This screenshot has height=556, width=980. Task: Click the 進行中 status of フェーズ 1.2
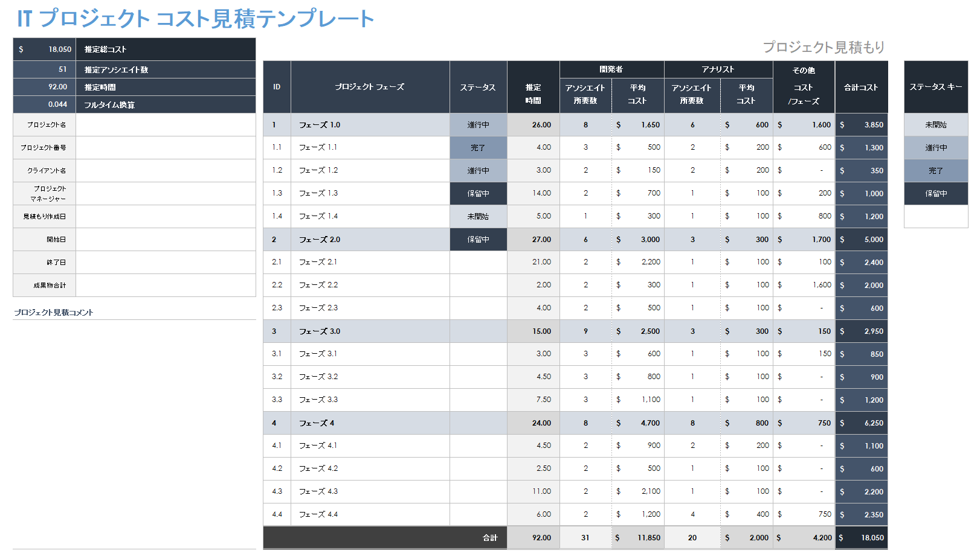478,171
